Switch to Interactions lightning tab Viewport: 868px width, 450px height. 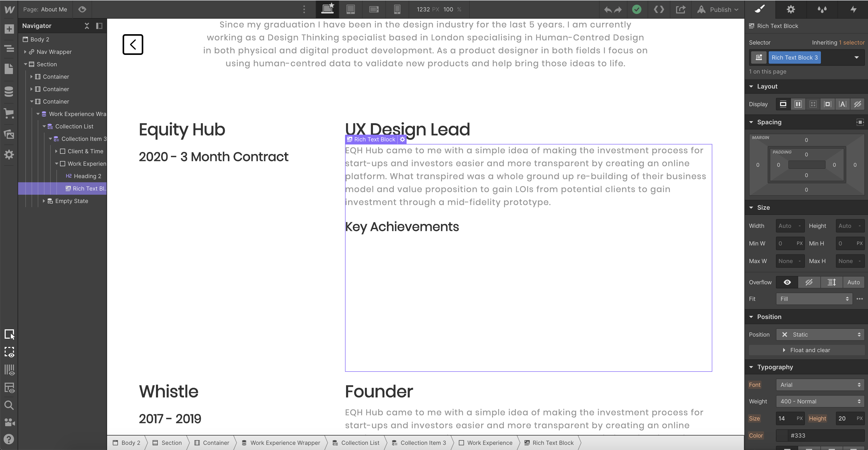pos(853,9)
